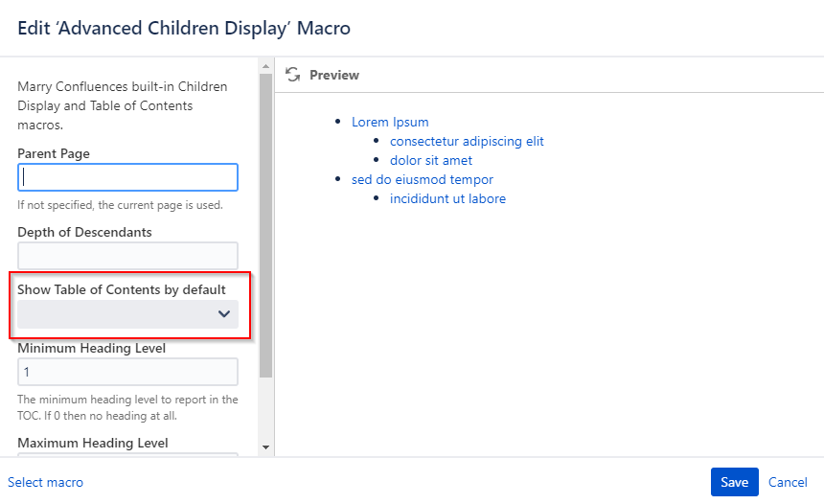Open consectetur adipiscing elit link

(x=467, y=141)
